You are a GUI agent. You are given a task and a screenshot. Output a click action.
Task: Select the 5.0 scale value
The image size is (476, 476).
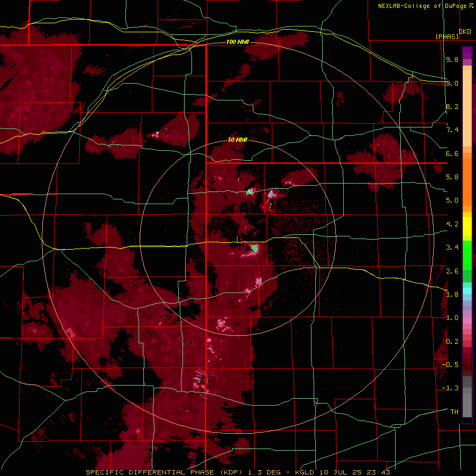pos(452,200)
